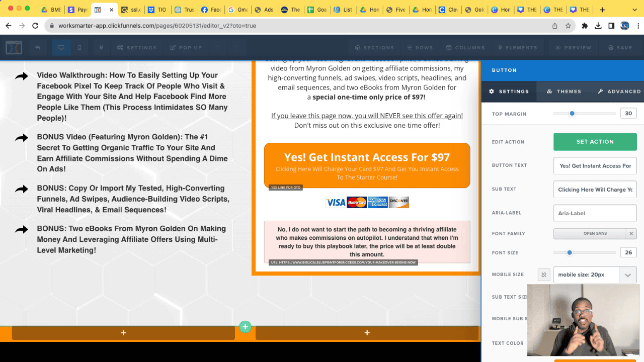Switch to the Advanced tab
644x362 pixels.
(619, 92)
